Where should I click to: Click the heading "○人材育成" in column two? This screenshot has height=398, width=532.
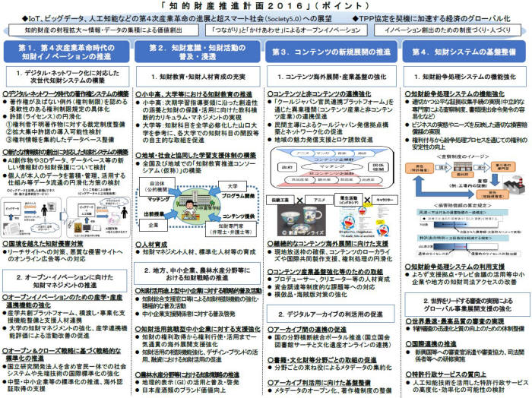pyautogui.click(x=151, y=244)
